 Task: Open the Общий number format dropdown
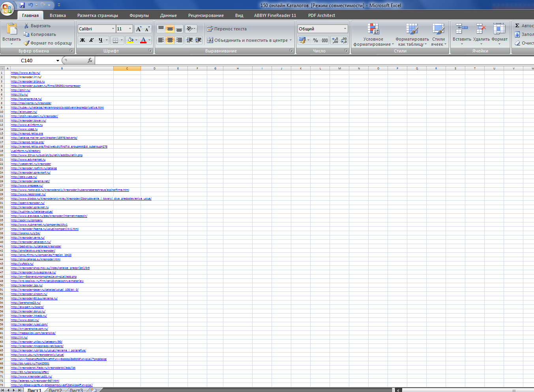coord(345,29)
